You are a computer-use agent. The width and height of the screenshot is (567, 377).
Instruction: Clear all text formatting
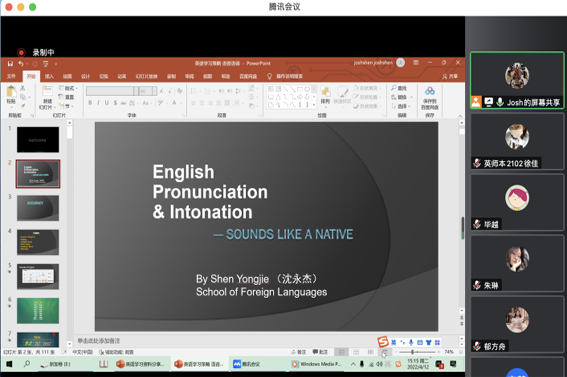180,91
